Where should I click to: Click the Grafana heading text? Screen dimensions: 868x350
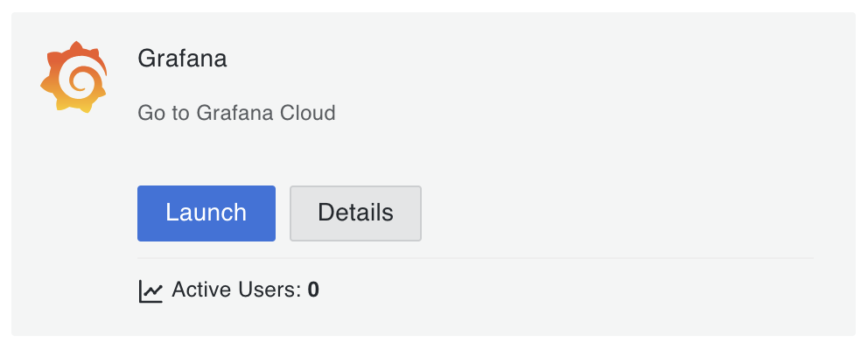[182, 58]
